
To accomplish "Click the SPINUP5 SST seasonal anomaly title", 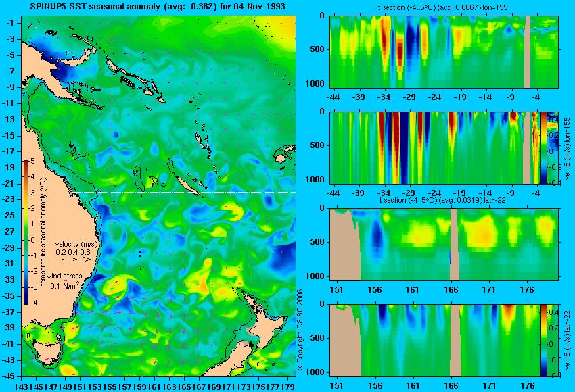I will click(158, 6).
